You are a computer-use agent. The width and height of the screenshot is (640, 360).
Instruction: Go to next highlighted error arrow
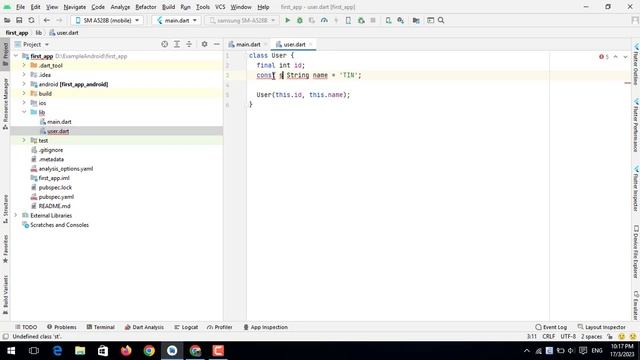pyautogui.click(x=625, y=57)
